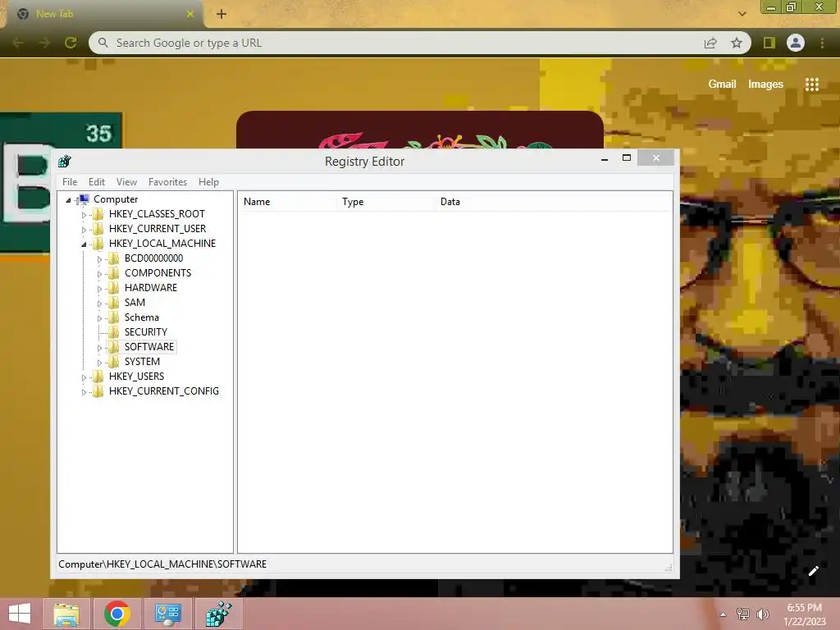Screen dimensions: 840x630
Task: Click the HKEY_CURRENT_USER folder icon
Action: (98, 229)
